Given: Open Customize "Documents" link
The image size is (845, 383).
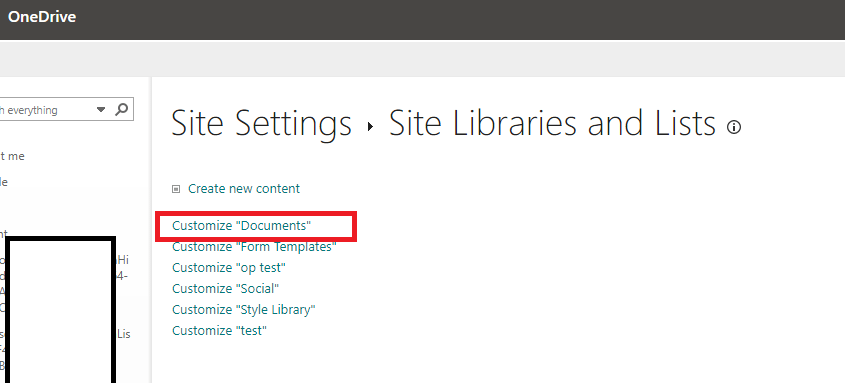Looking at the screenshot, I should tap(241, 226).
